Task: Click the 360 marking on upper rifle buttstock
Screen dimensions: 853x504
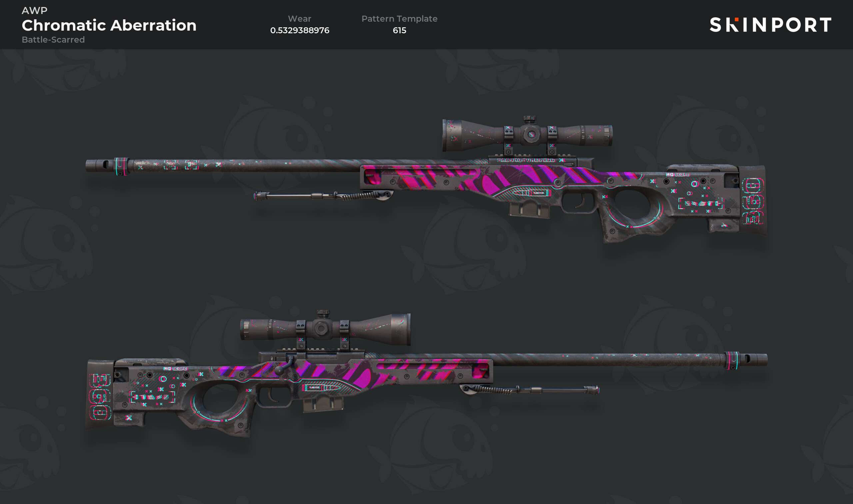Action: click(x=753, y=201)
